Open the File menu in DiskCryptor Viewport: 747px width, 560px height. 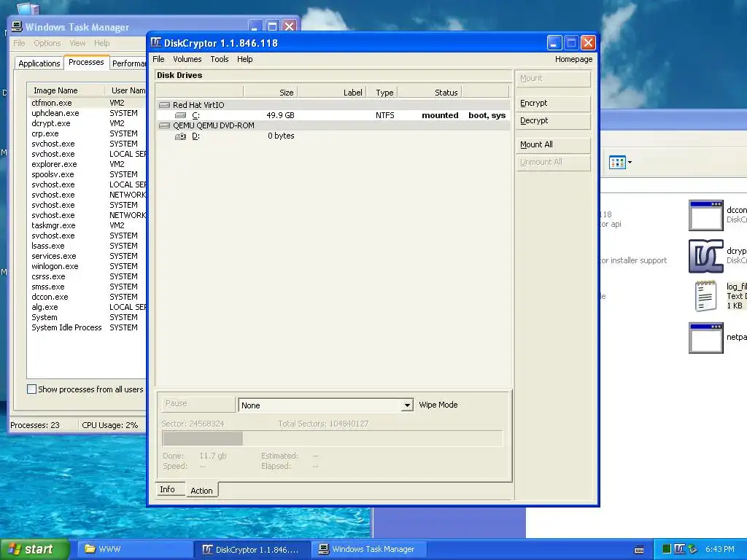pyautogui.click(x=158, y=59)
